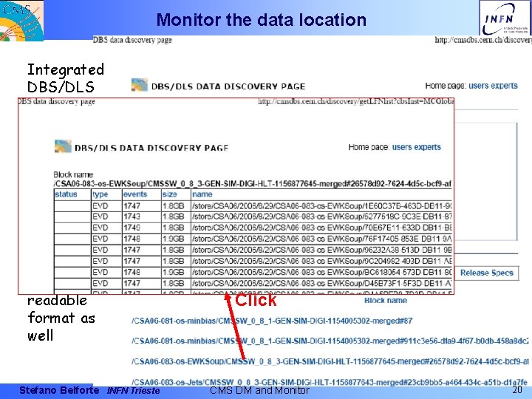Select file name containing 96232A38-513D

pyautogui.click(x=321, y=250)
